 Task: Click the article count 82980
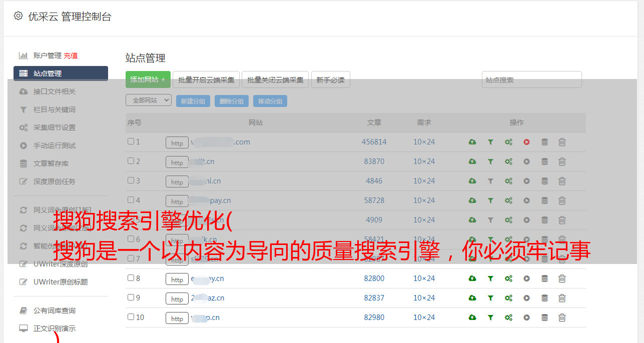374,317
